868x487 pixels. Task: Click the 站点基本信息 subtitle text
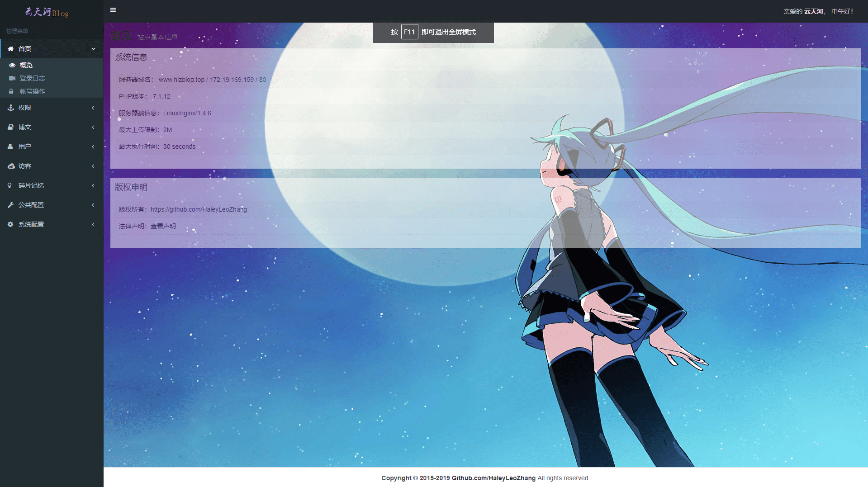pos(157,37)
